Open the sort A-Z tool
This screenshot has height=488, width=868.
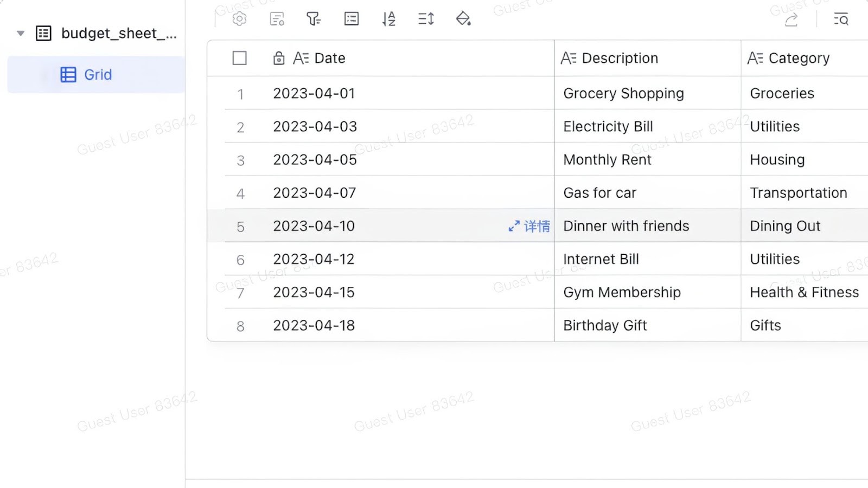point(388,18)
